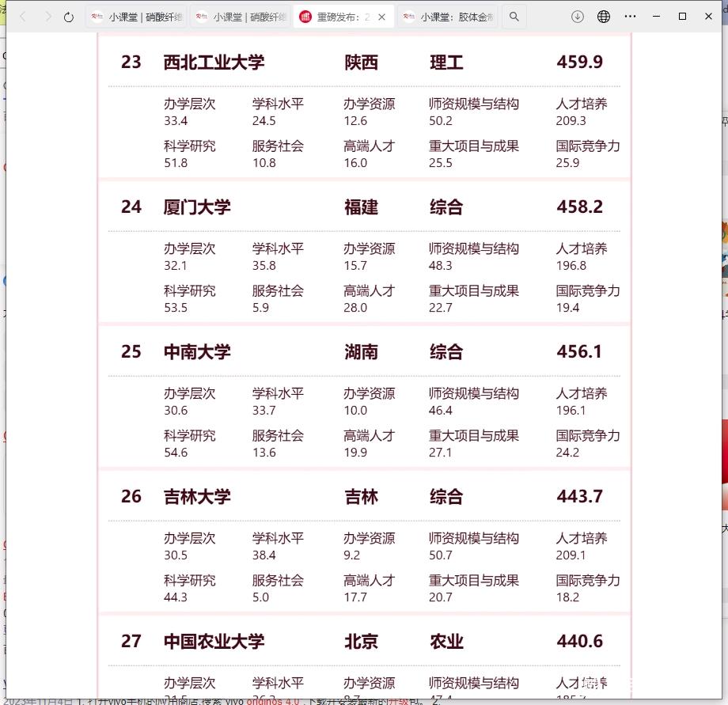Click total score 456.1

tap(579, 351)
